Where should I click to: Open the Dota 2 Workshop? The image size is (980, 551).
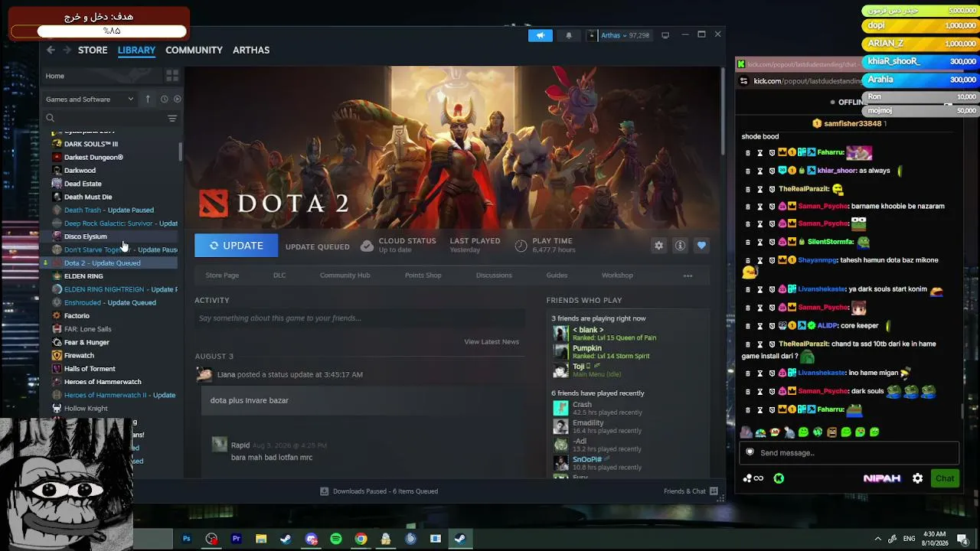[617, 275]
